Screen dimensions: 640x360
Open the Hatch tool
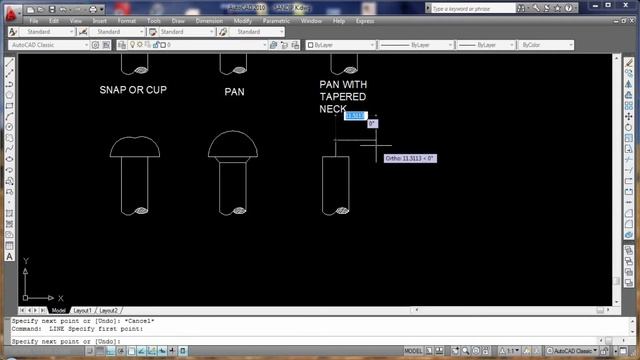tap(10, 213)
